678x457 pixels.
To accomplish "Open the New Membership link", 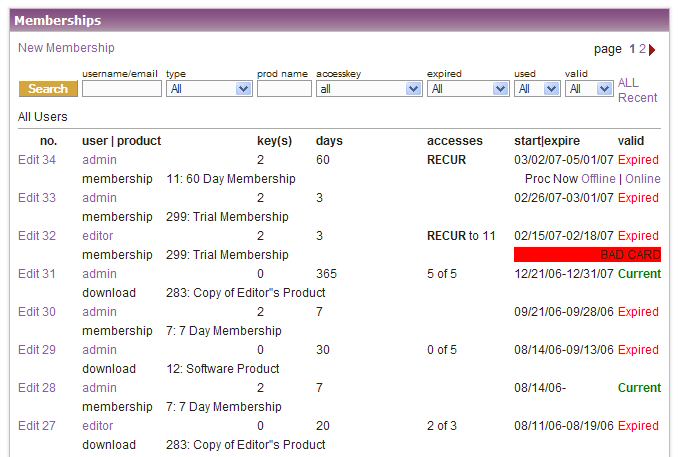I will (66, 48).
